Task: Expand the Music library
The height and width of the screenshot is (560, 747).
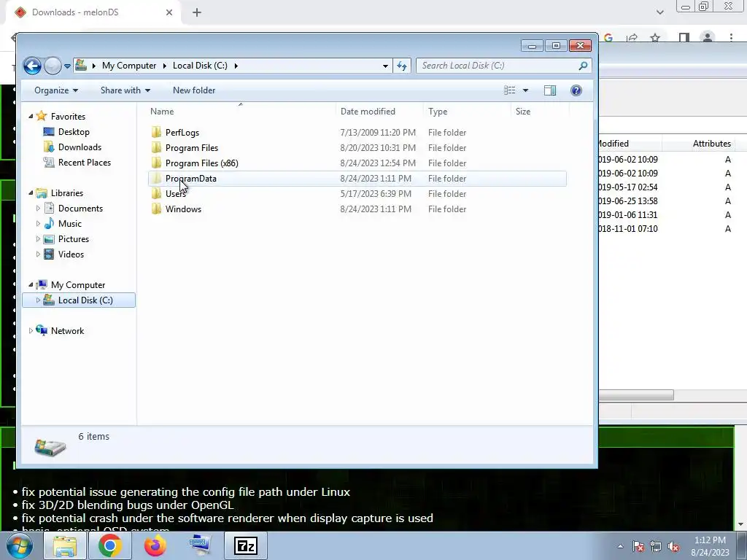Action: click(38, 223)
